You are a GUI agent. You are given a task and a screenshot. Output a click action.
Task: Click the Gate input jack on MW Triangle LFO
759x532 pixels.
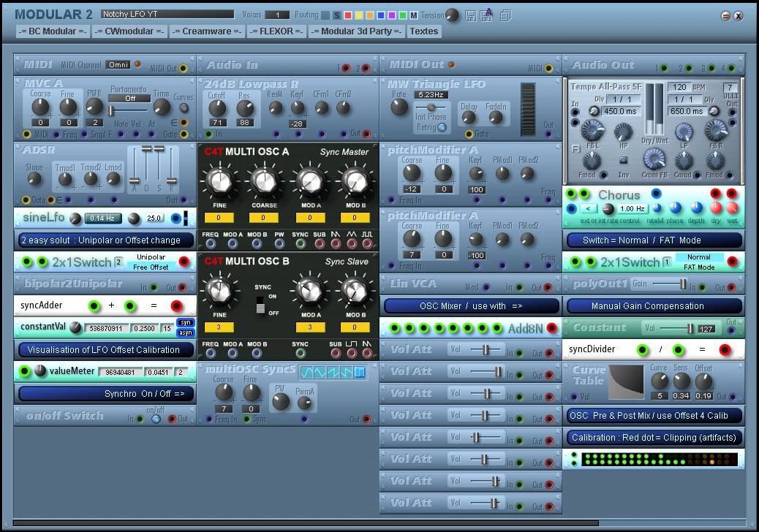[x=469, y=134]
